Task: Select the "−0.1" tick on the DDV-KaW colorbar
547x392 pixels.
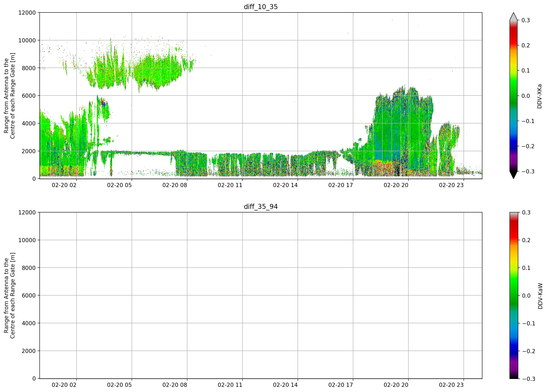Action: click(x=528, y=324)
